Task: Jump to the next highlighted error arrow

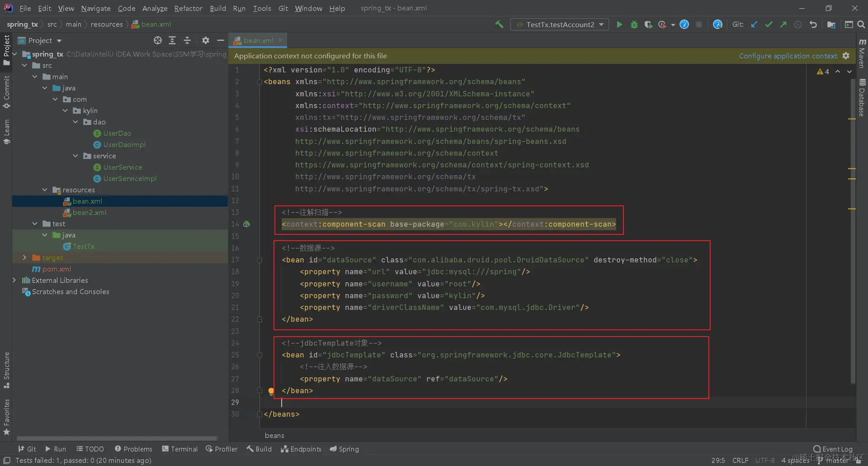Action: click(x=849, y=71)
